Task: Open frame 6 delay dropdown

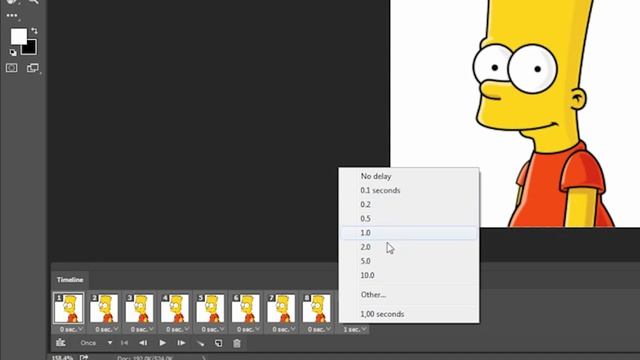Action: coord(248,329)
